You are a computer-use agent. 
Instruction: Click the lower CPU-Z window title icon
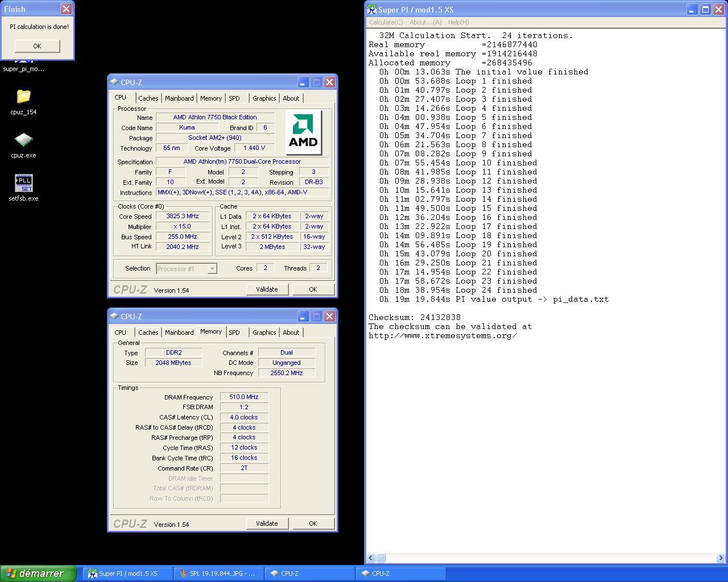tap(114, 317)
